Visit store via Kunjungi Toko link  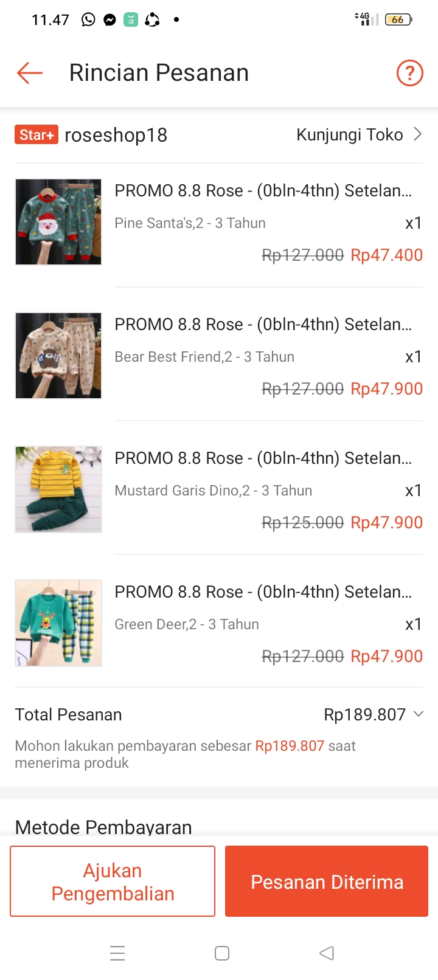click(x=349, y=135)
